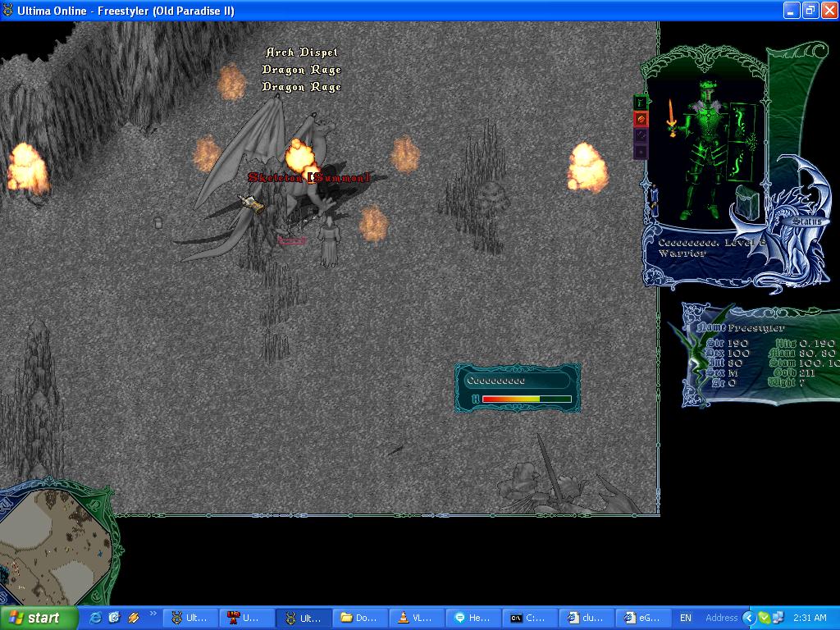Click the Dex 100 stat value
840x630 pixels.
click(x=727, y=353)
